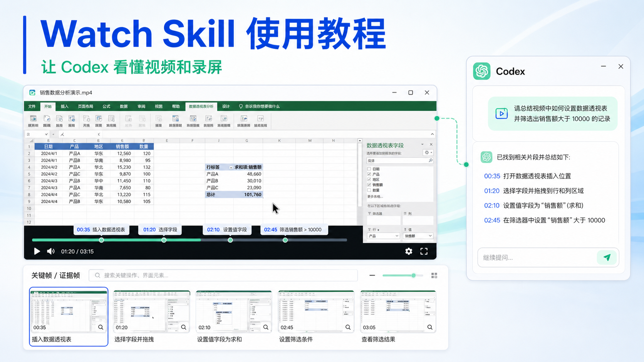Screen dimensions: 644x362
Task: Tick the 日期 field checkbox
Action: tap(369, 169)
